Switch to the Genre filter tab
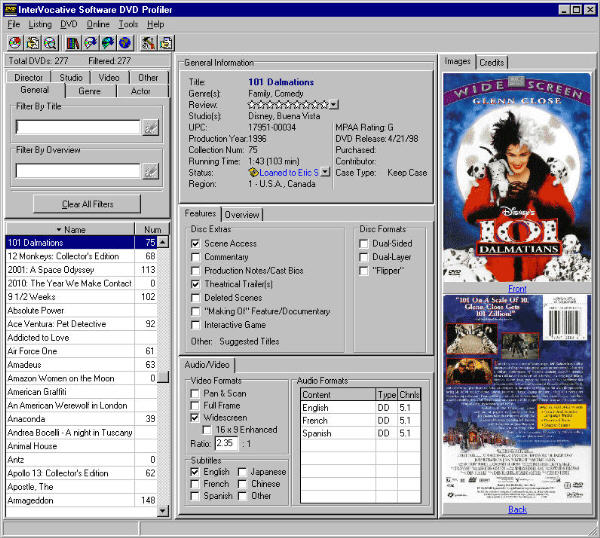600x538 pixels. (x=90, y=91)
